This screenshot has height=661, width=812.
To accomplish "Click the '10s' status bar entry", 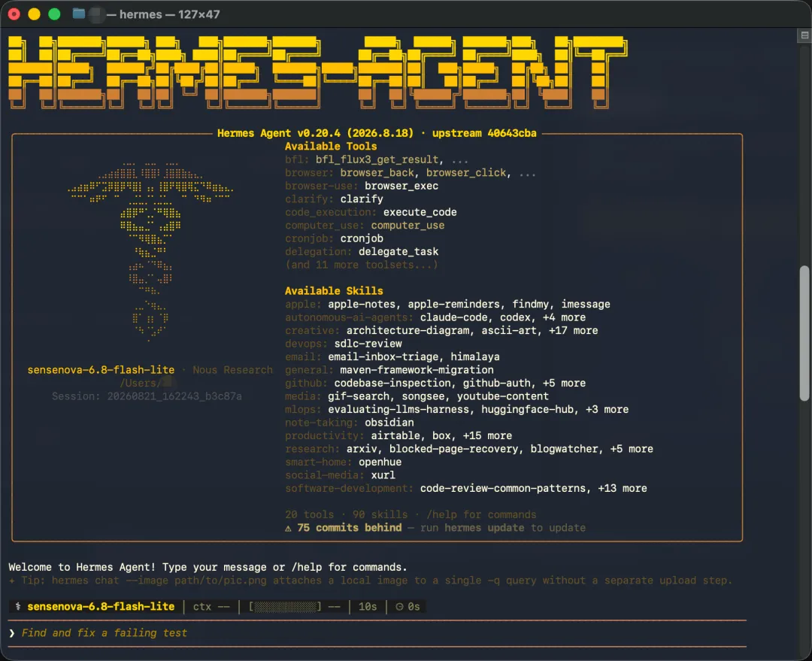I will tap(367, 606).
